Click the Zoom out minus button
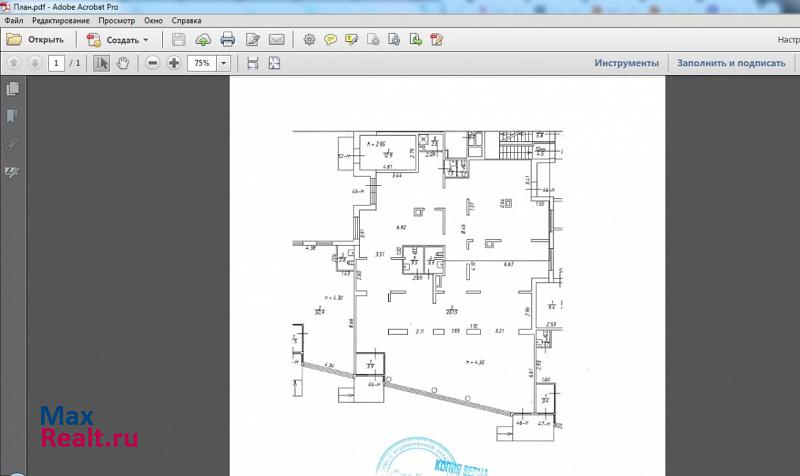 click(x=153, y=63)
